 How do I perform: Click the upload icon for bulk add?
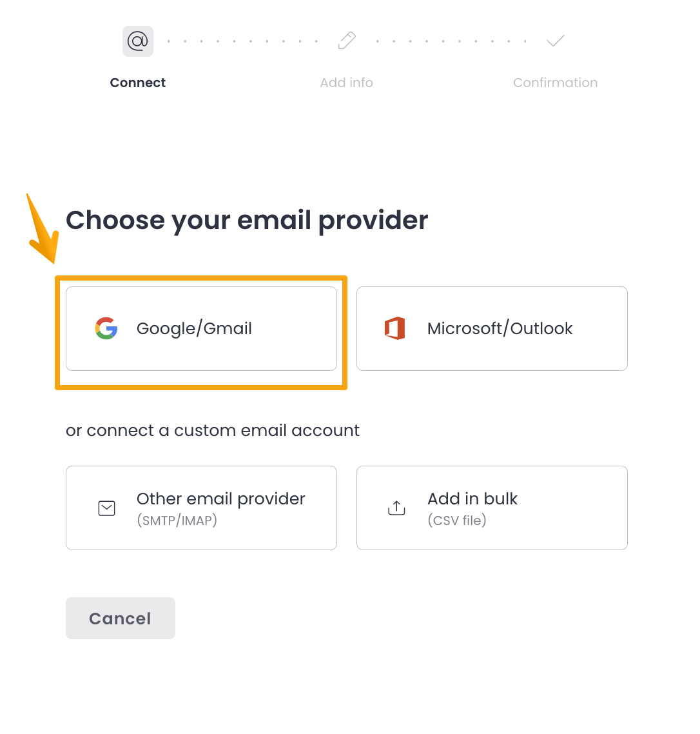396,508
